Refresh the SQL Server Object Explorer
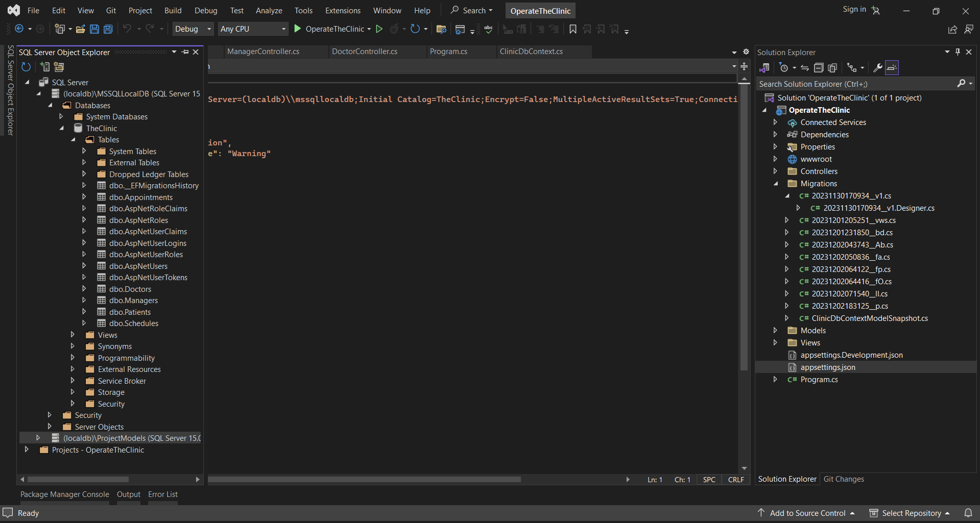The width and height of the screenshot is (980, 523). 26,67
